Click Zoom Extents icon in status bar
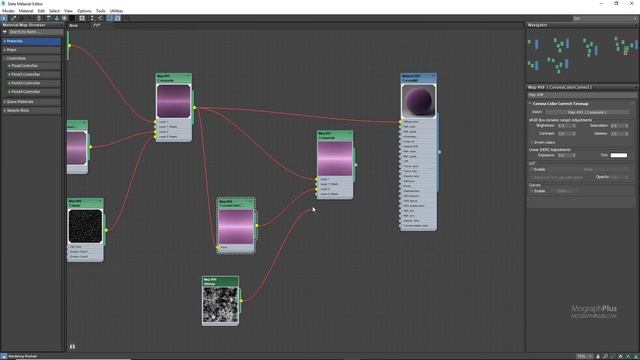The image size is (640, 360). tap(620, 356)
